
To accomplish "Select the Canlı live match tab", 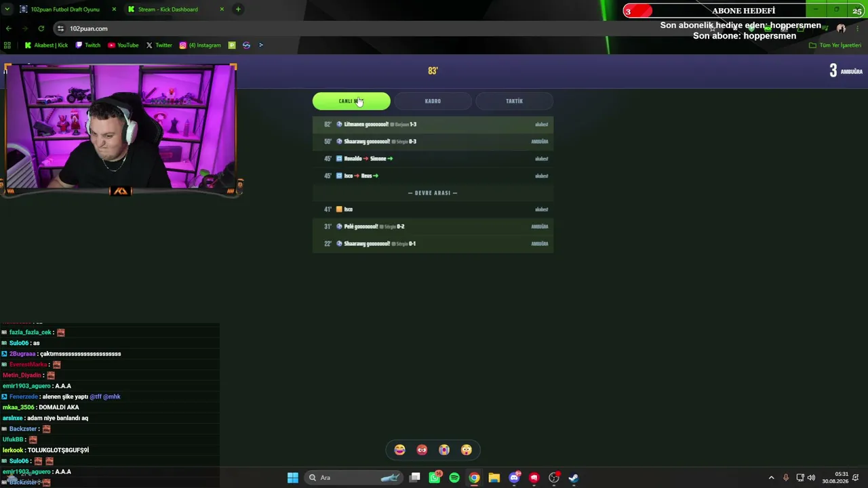I will [x=351, y=101].
